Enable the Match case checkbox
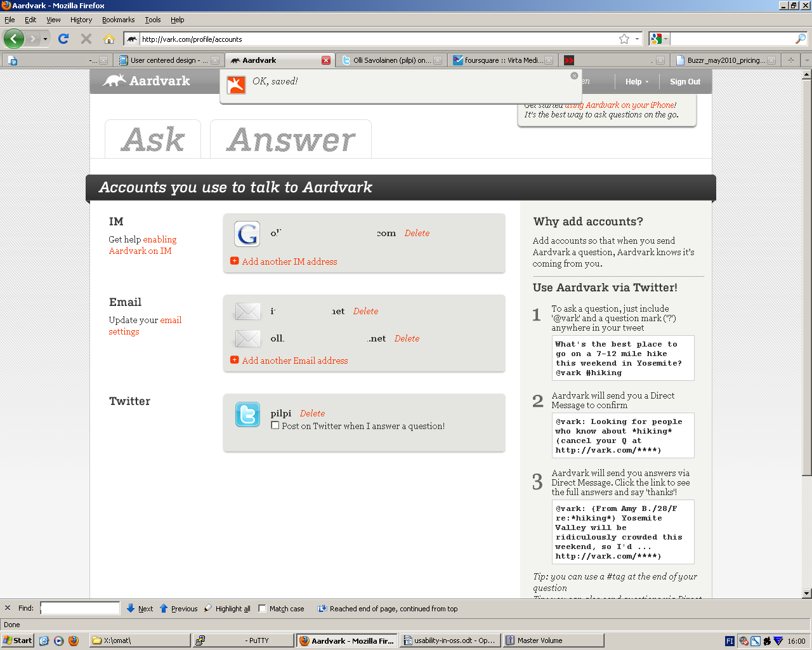 tap(262, 608)
